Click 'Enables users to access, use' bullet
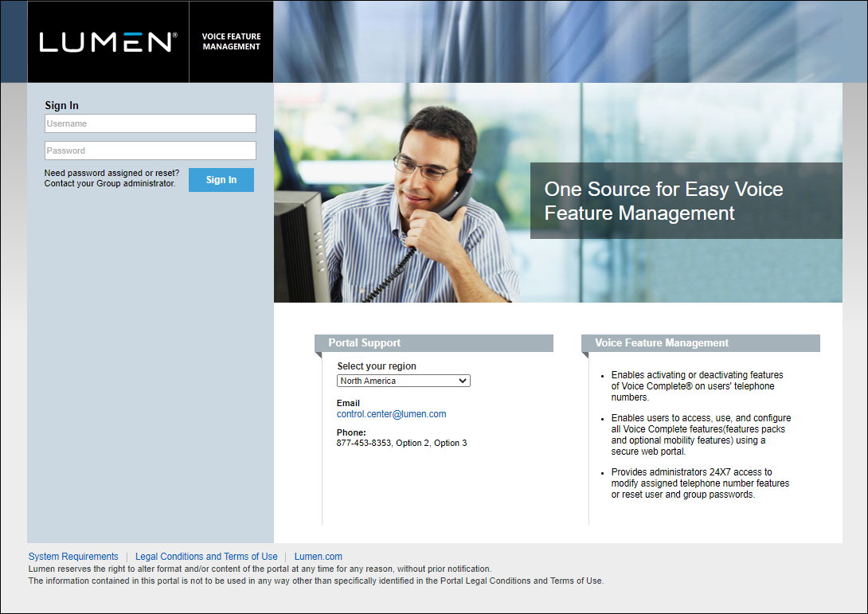Viewport: 868px width, 614px height. tap(701, 435)
